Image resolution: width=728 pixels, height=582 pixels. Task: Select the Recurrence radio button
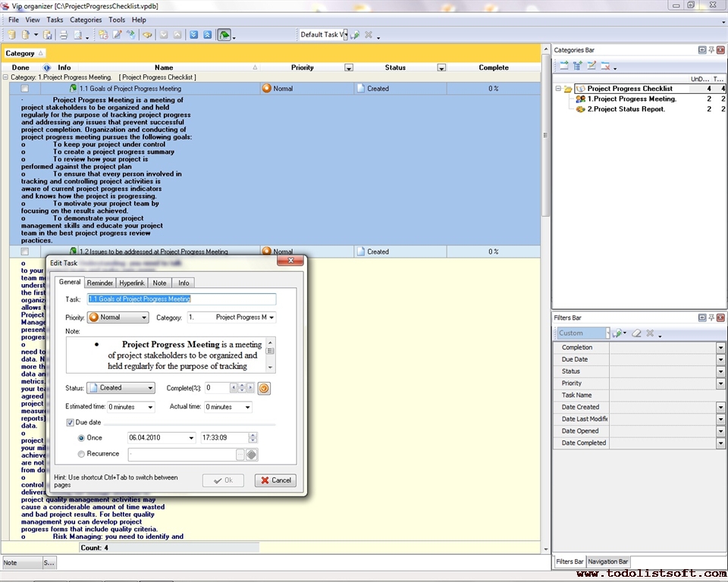81,454
